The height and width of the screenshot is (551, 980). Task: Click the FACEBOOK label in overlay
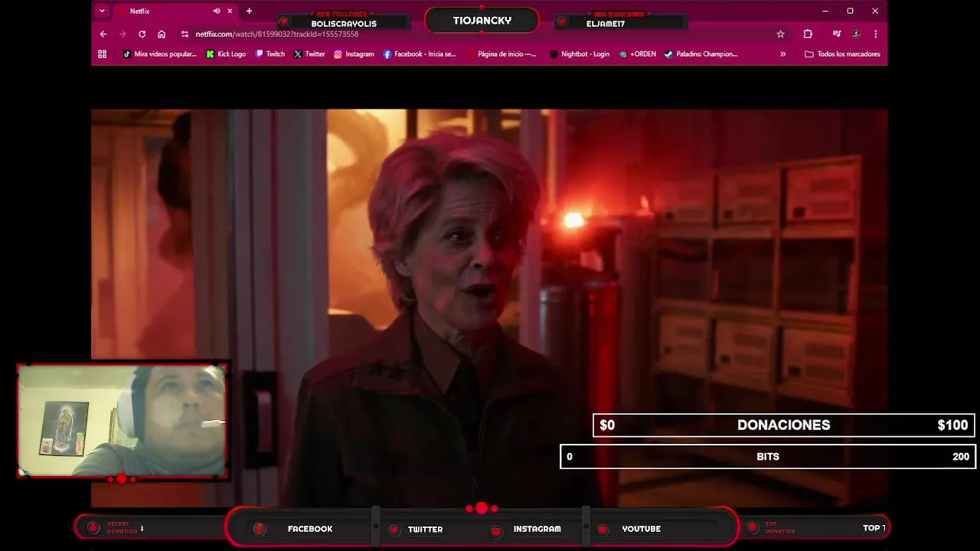coord(310,529)
